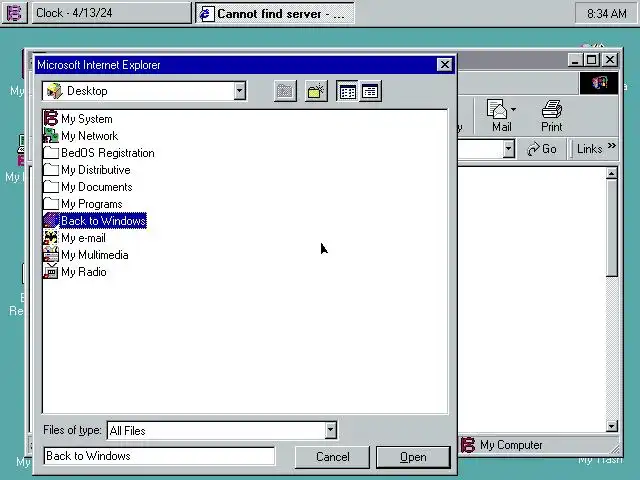
Task: Select the My Network text label
Action: 89,136
